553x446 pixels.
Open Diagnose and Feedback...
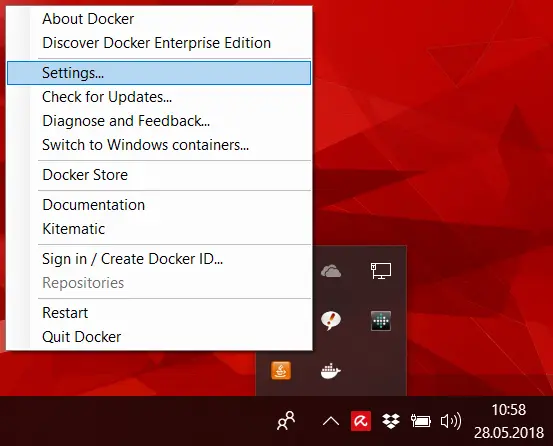(x=159, y=121)
